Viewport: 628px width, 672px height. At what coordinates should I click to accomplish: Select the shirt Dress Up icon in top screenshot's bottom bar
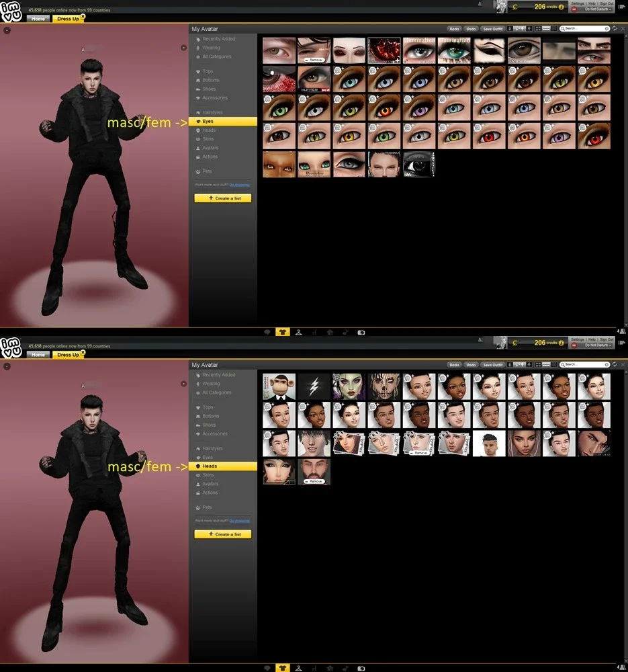pyautogui.click(x=282, y=332)
